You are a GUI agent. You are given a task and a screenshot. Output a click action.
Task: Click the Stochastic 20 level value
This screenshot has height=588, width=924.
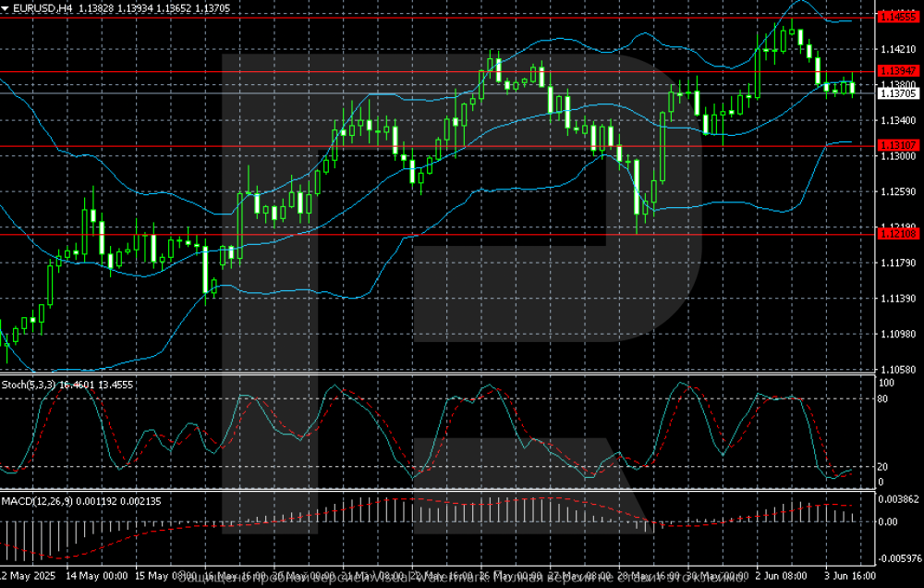[x=882, y=467]
